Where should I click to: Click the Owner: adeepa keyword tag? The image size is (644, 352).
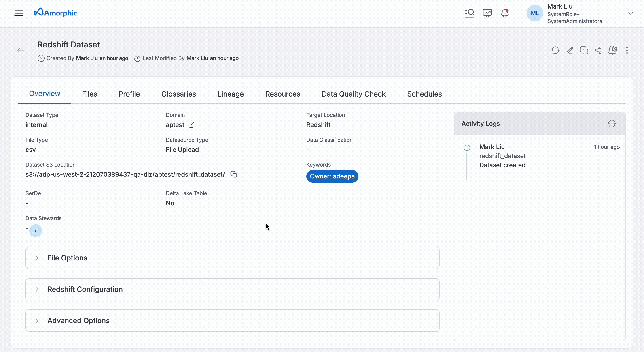point(332,176)
